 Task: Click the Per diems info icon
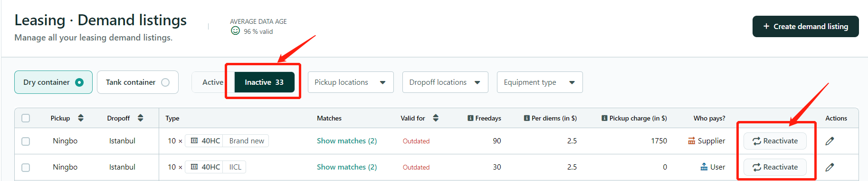[x=527, y=118]
